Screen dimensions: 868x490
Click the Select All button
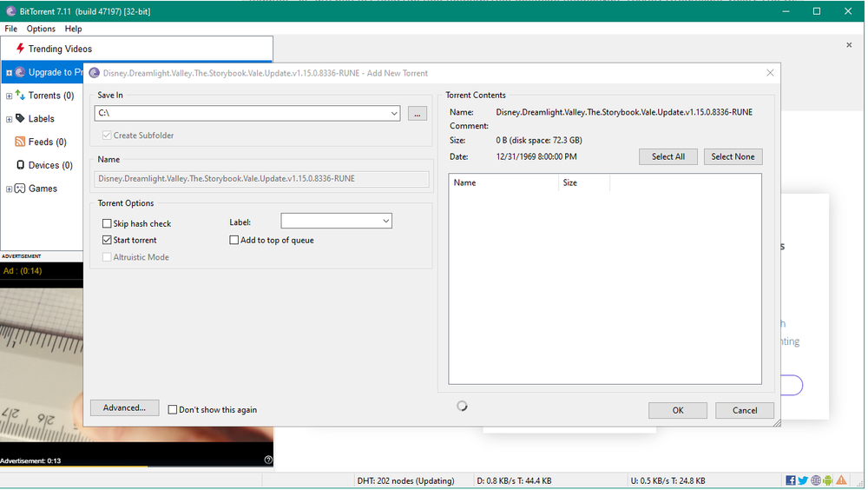coord(668,157)
